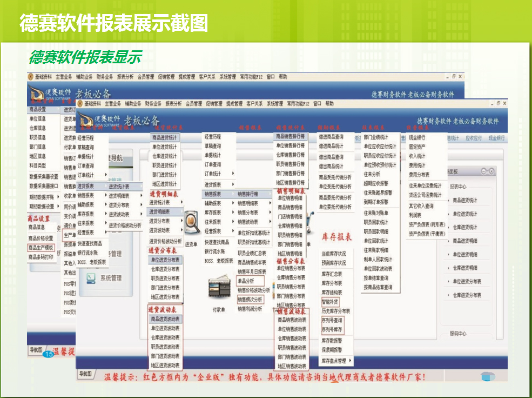Choose 借出商品统计 menu entry
The width and height of the screenshot is (532, 398).
pyautogui.click(x=331, y=166)
